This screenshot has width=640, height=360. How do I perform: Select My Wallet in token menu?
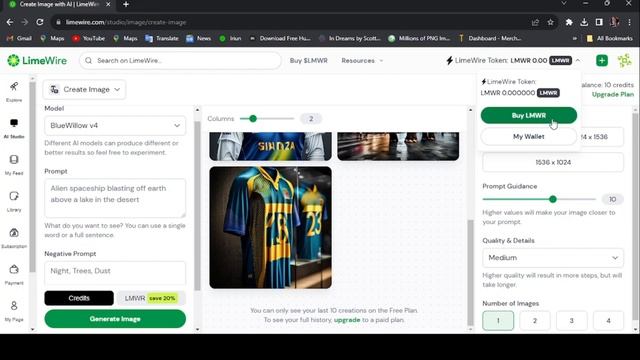click(x=529, y=136)
